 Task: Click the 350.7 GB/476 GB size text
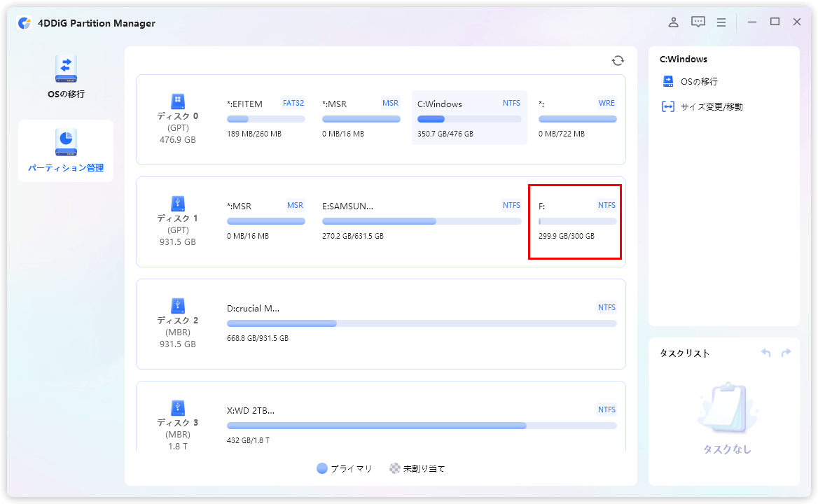(x=445, y=134)
